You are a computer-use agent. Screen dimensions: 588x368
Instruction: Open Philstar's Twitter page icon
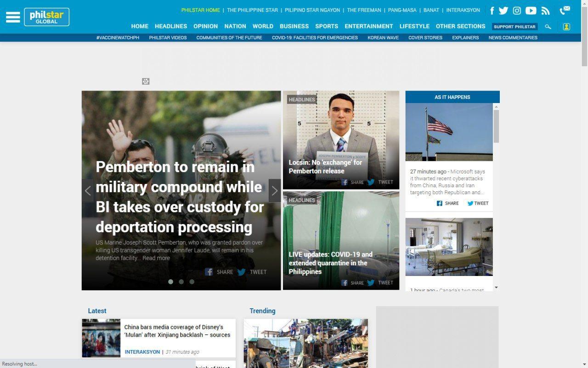click(503, 11)
